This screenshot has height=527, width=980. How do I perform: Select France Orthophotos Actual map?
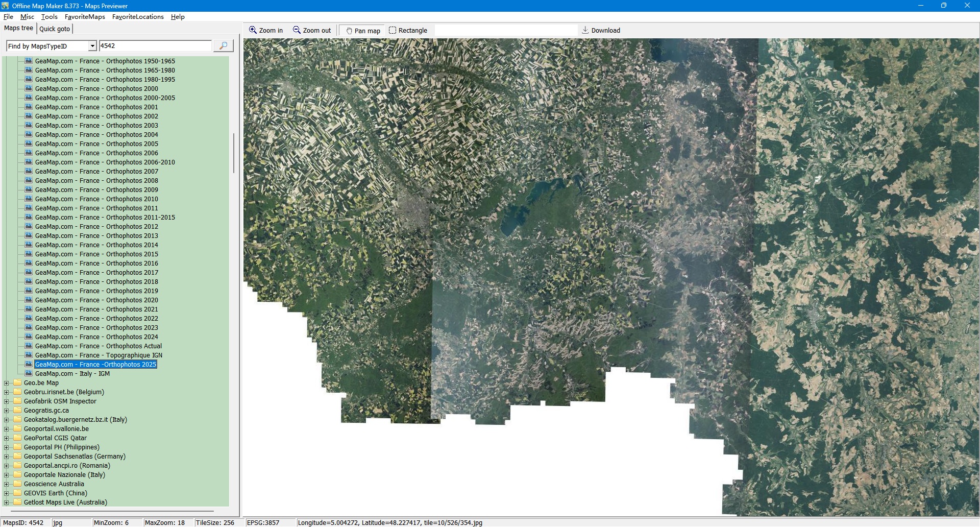tap(98, 346)
